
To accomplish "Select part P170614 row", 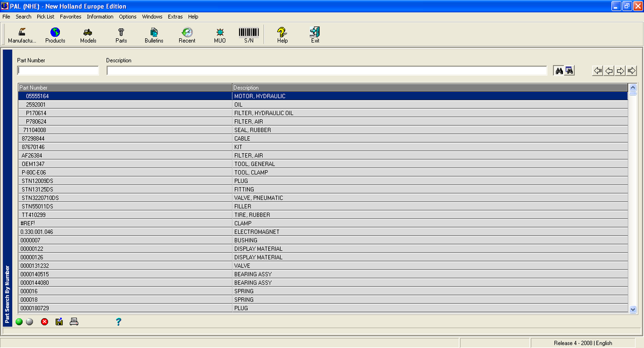I will [x=323, y=113].
